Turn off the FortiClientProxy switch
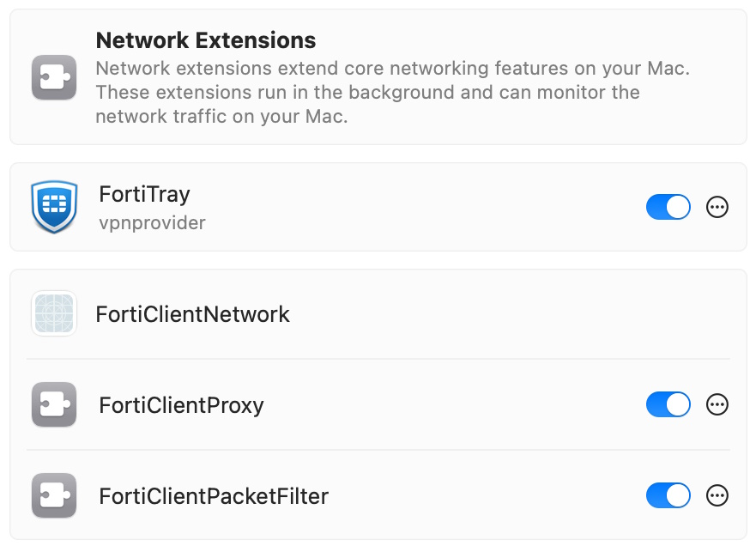Image resolution: width=756 pixels, height=552 pixels. click(x=668, y=404)
